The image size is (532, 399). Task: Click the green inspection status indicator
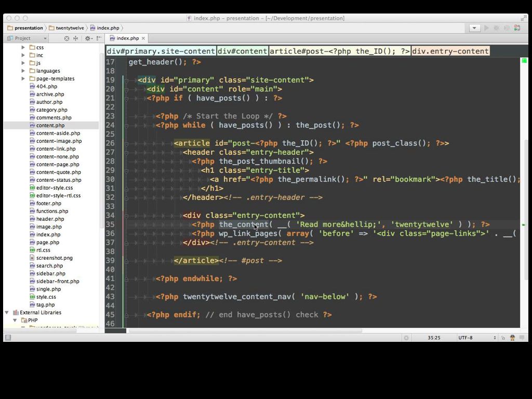click(524, 61)
